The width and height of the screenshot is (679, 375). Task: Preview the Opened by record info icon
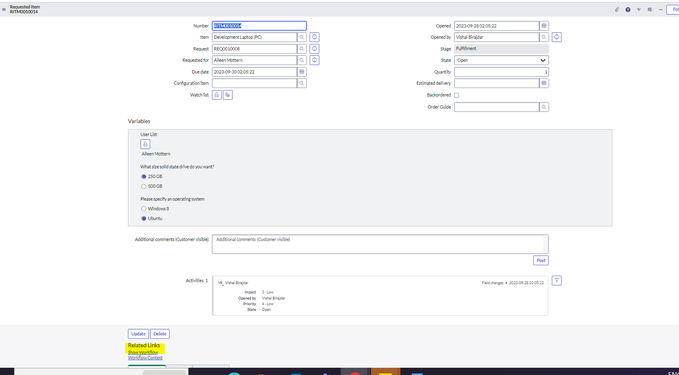(x=556, y=37)
